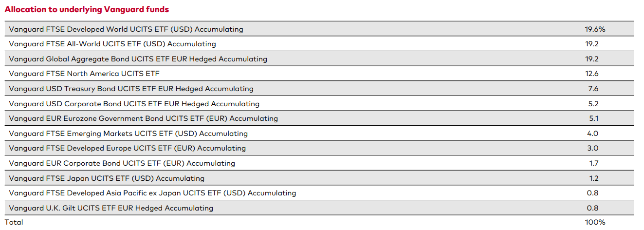Click the Developed Asia Pacific ex Japan fund

152,193
